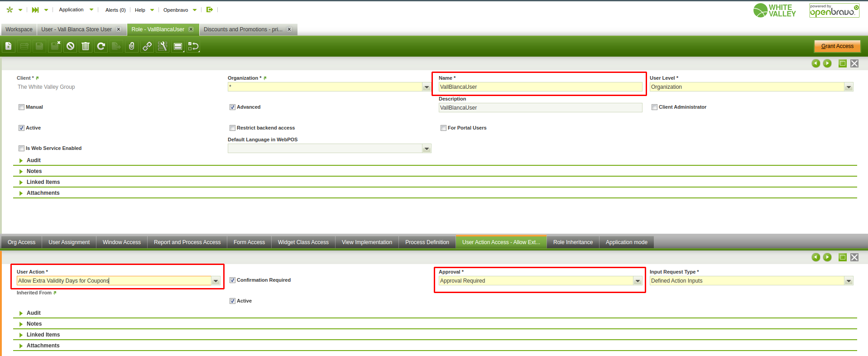868x356 pixels.
Task: Open the Openbravo user menu
Action: 180,10
